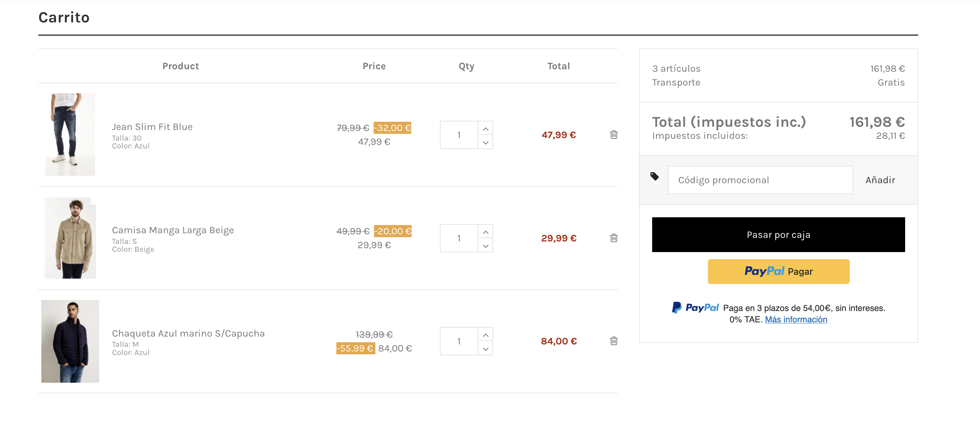Screen dimensions: 980x431
Task: Decrease quantity of Chaqueta Azul marino
Action: click(485, 348)
